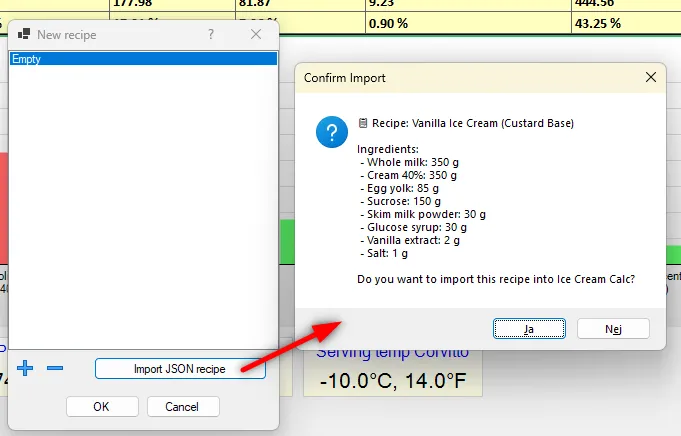Click the 0.90 % table cell

[x=468, y=23]
